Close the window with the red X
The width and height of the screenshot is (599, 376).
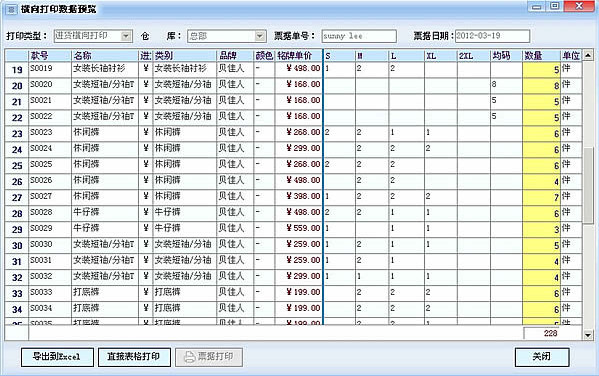[x=578, y=6]
